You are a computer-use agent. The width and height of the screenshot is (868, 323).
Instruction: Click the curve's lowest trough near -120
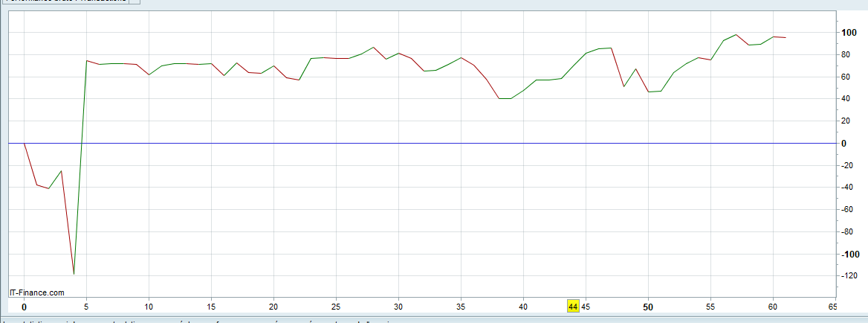point(74,274)
